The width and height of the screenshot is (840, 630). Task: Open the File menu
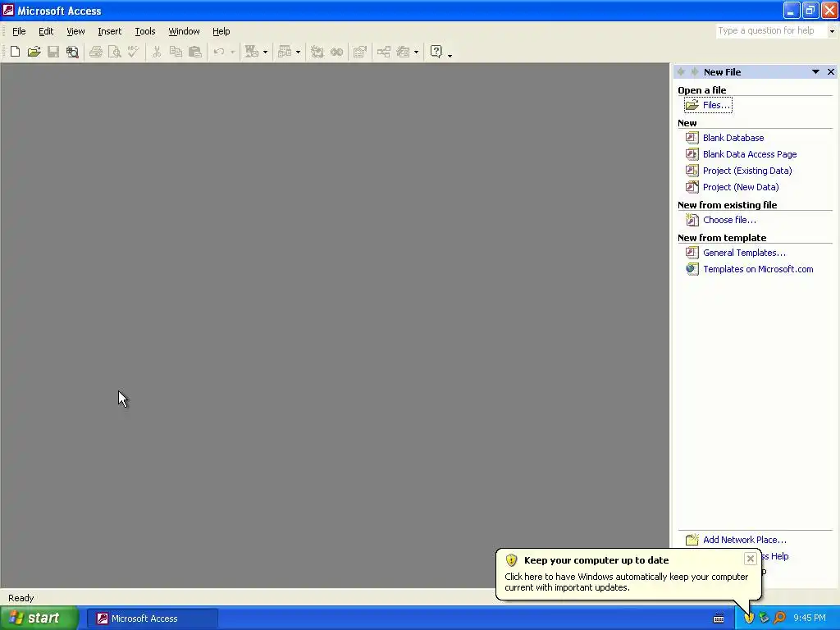click(19, 31)
